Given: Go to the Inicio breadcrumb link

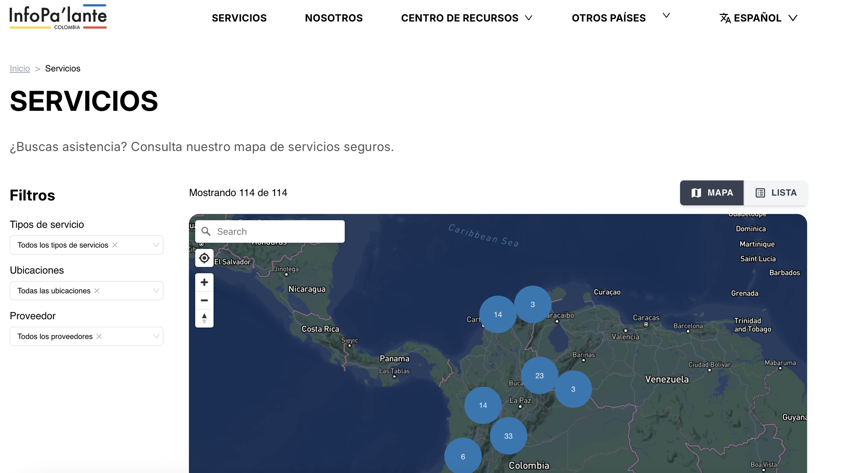Looking at the screenshot, I should [x=19, y=68].
